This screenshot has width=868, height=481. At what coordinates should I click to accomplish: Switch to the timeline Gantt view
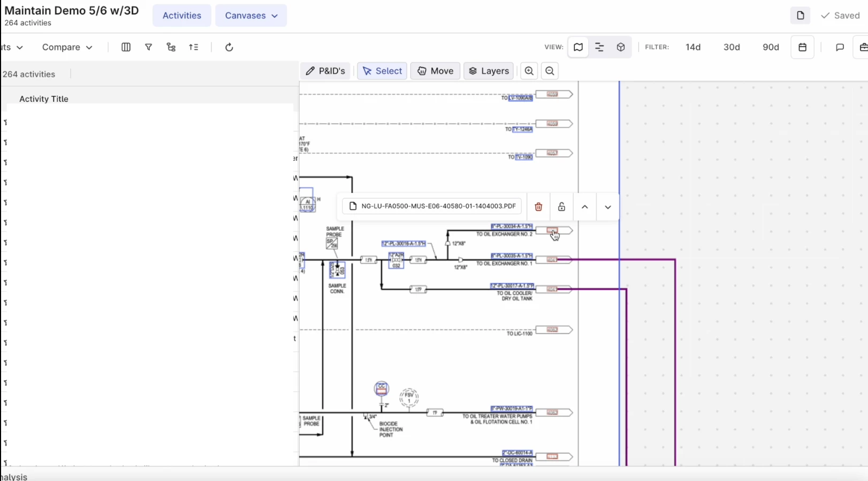pos(599,47)
